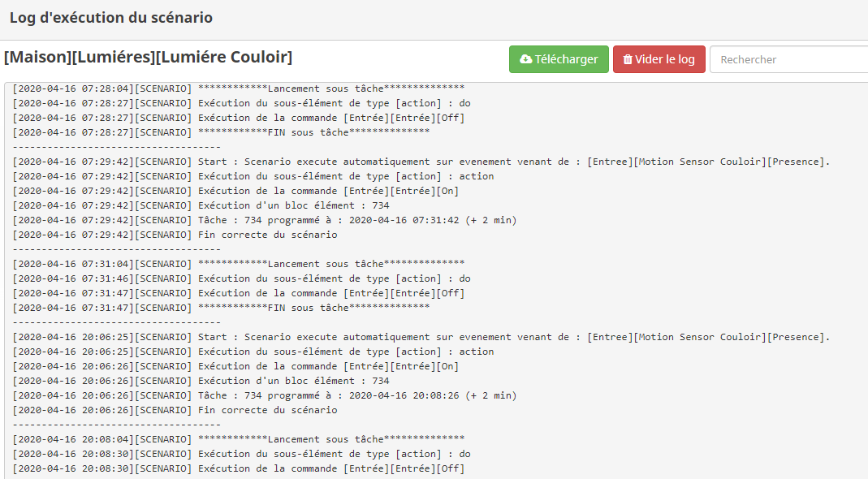Click the cloud download icon on Télécharger

[x=526, y=59]
